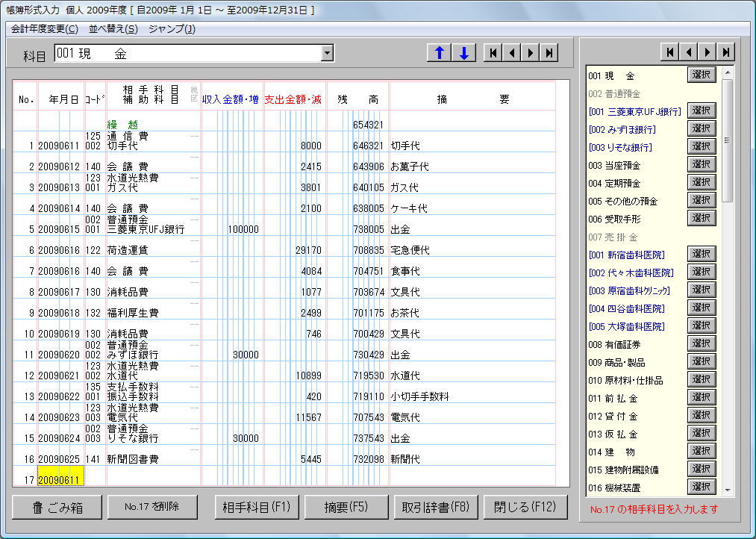Select 010 原材料・仕掛品 with 選択 button

click(702, 379)
